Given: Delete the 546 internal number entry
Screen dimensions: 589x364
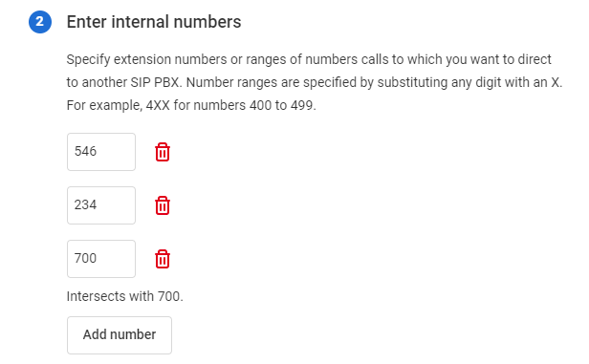Looking at the screenshot, I should tap(163, 152).
